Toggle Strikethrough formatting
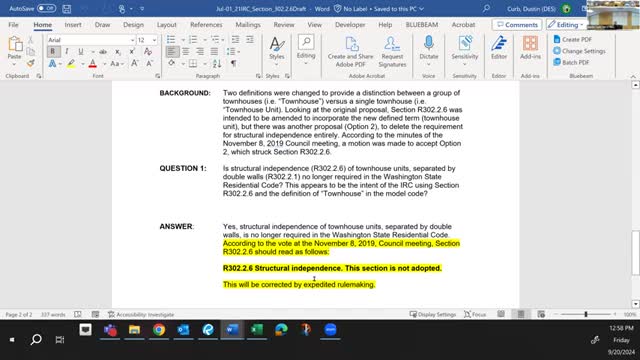Screen dimensions: 640x360 (103, 51)
